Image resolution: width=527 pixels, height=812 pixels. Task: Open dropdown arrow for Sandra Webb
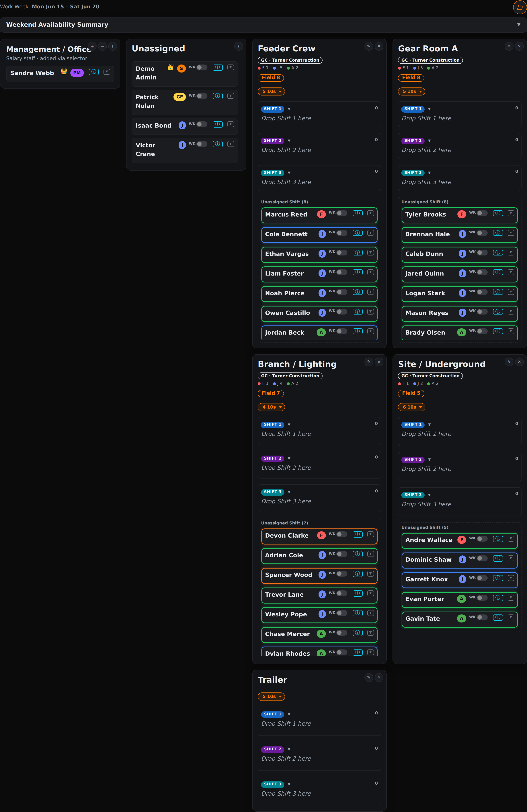[x=107, y=72]
